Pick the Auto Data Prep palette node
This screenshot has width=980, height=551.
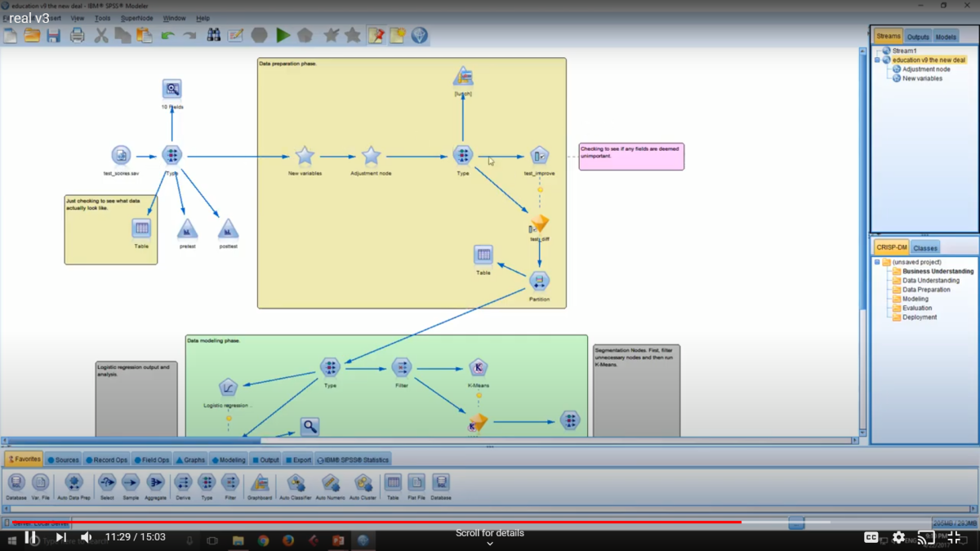pos(73,482)
